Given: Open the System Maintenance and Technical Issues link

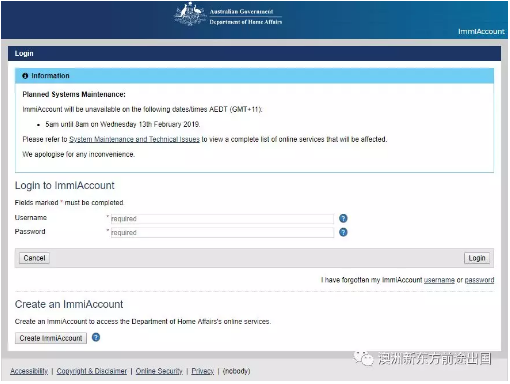Looking at the screenshot, I should [134, 139].
